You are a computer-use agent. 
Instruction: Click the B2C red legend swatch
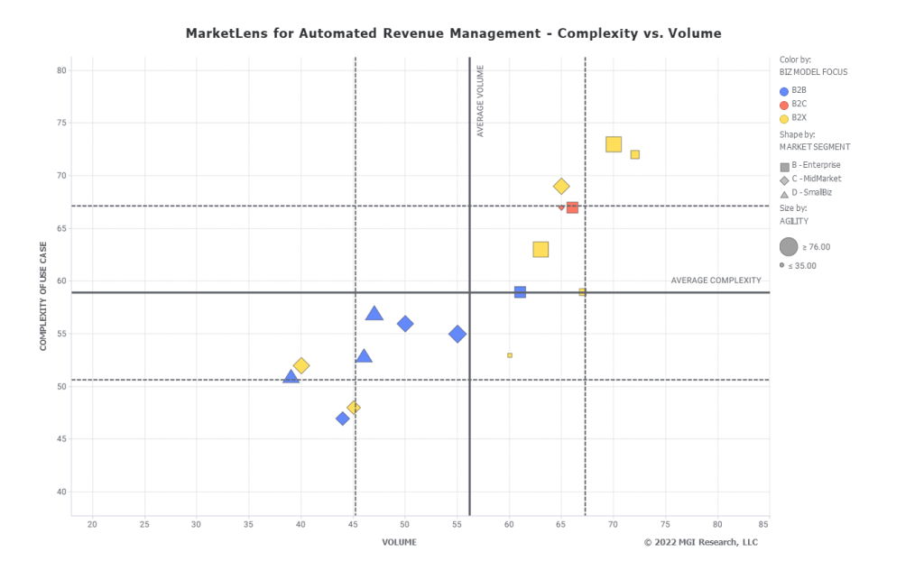click(784, 105)
